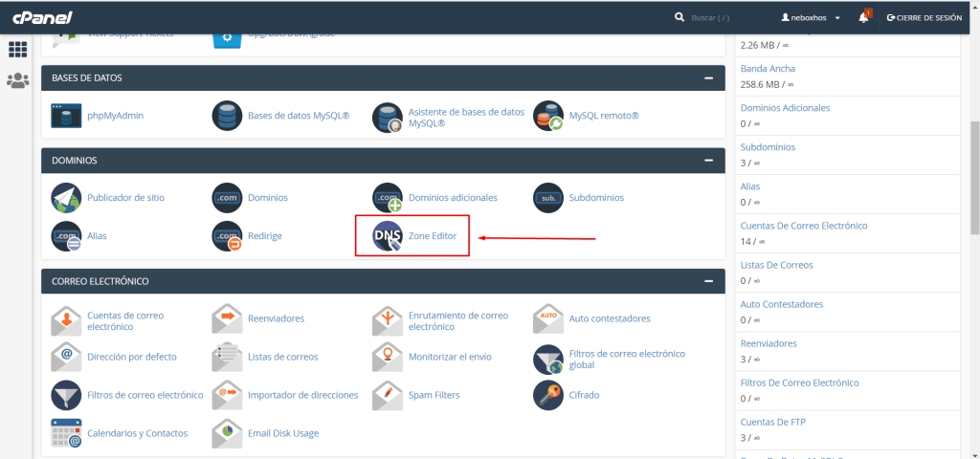
Task: Click Cuentas De FTP statistic
Action: [773, 423]
